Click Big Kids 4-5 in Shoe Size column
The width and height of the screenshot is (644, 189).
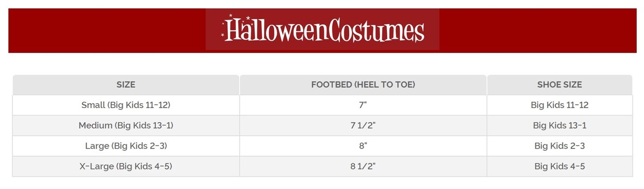[x=559, y=167]
